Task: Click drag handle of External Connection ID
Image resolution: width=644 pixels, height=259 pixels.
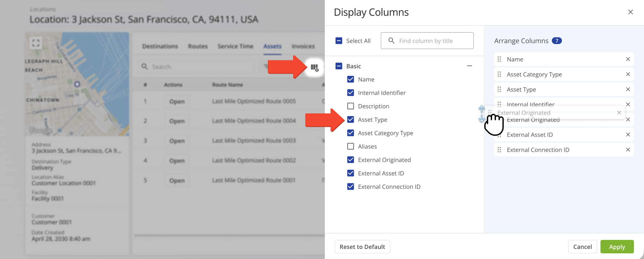Action: coord(499,150)
